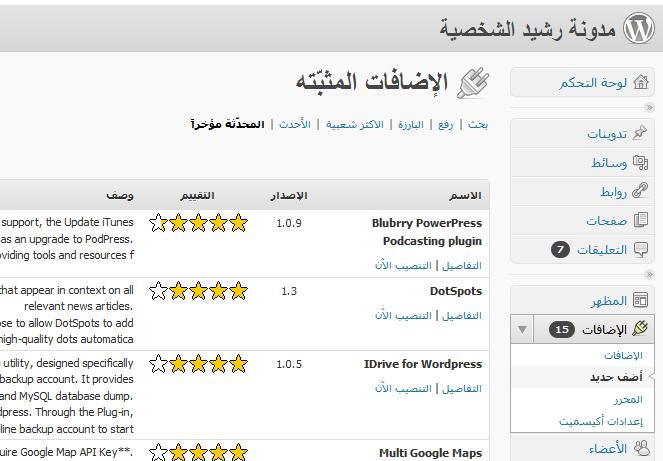This screenshot has width=663, height=461.
Task: Click the site title مدونة رشيد الشخصية
Action: click(527, 28)
